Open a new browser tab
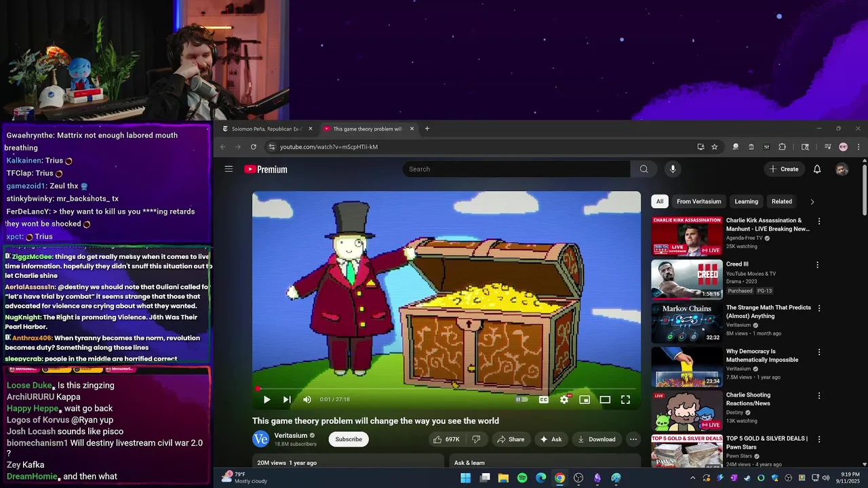The image size is (868, 488). [427, 129]
